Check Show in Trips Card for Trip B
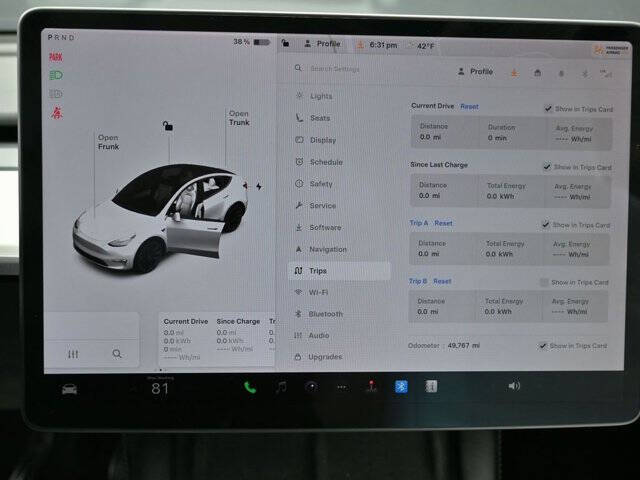 [x=544, y=282]
